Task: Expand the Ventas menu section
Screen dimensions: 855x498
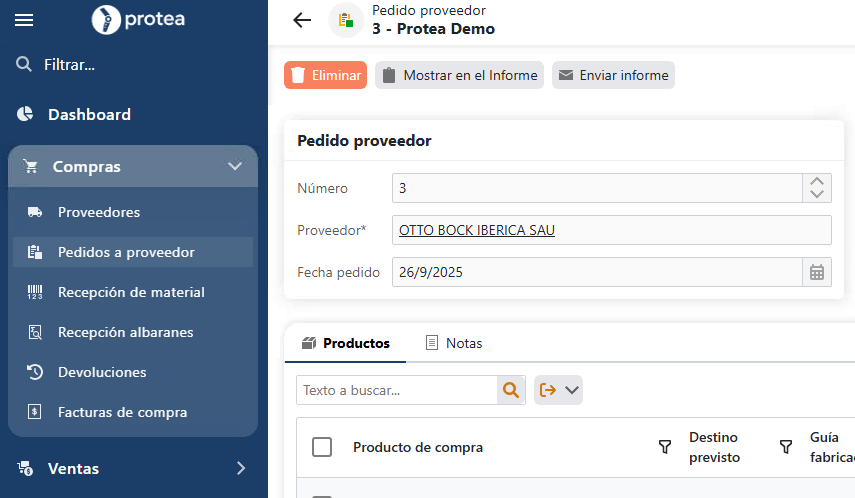Action: pos(240,468)
